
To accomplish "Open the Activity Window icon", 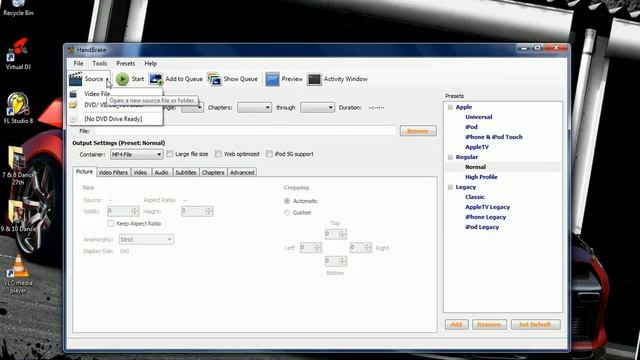I will tap(314, 79).
